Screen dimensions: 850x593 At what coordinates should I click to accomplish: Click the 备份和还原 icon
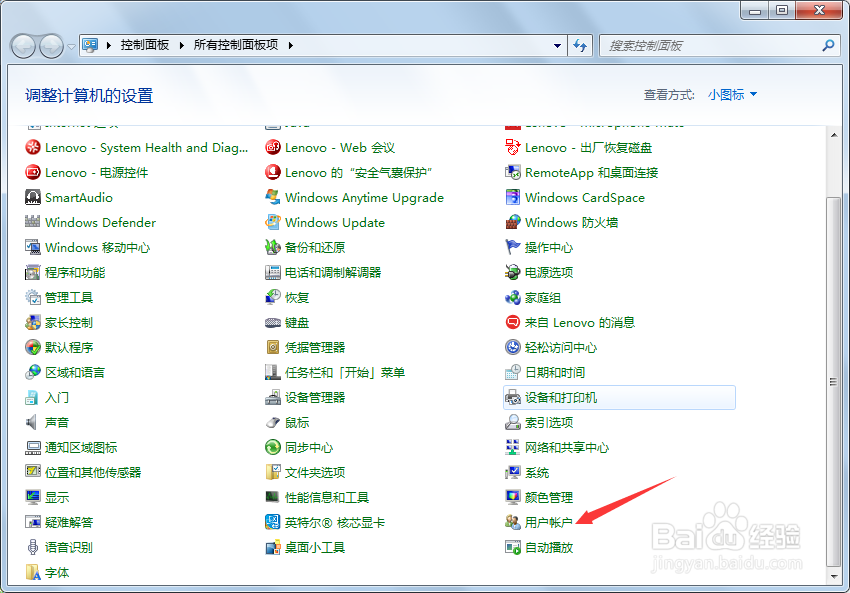pos(273,247)
